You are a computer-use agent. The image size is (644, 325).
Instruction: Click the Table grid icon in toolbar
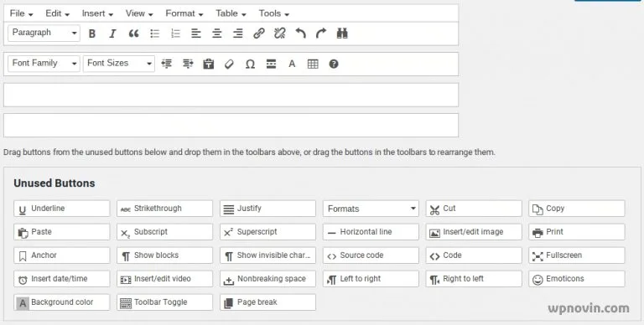[x=313, y=64]
